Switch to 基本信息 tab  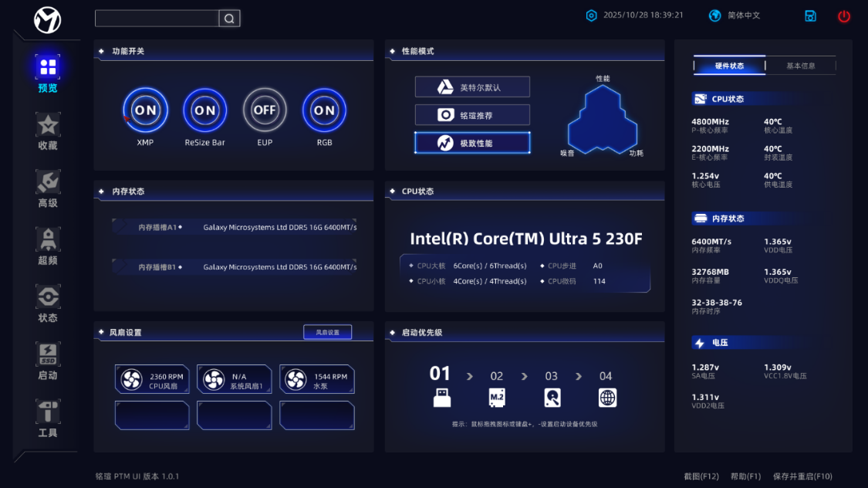[800, 66]
